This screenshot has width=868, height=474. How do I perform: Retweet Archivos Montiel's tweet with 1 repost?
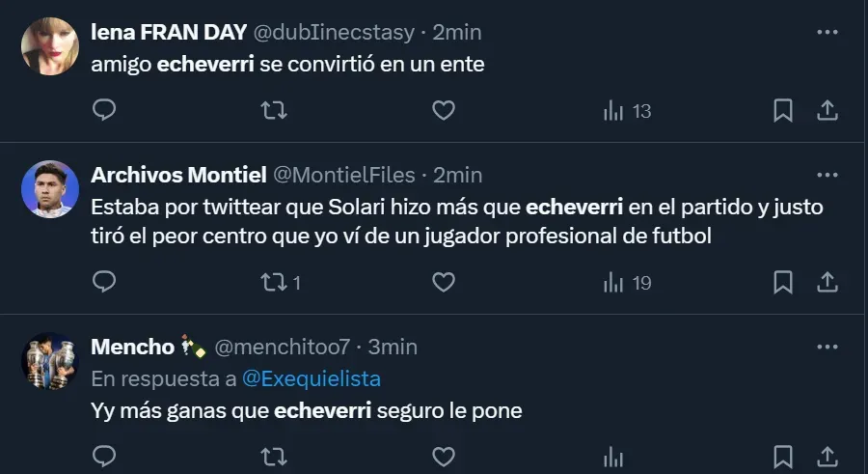pyautogui.click(x=274, y=283)
